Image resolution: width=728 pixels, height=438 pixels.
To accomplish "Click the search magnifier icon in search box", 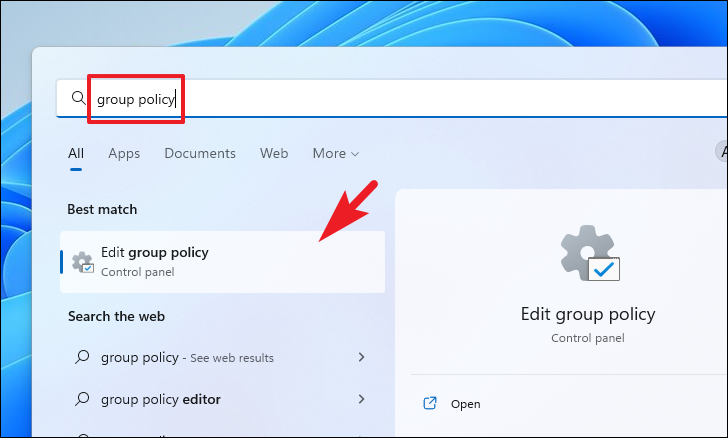I will click(x=78, y=98).
